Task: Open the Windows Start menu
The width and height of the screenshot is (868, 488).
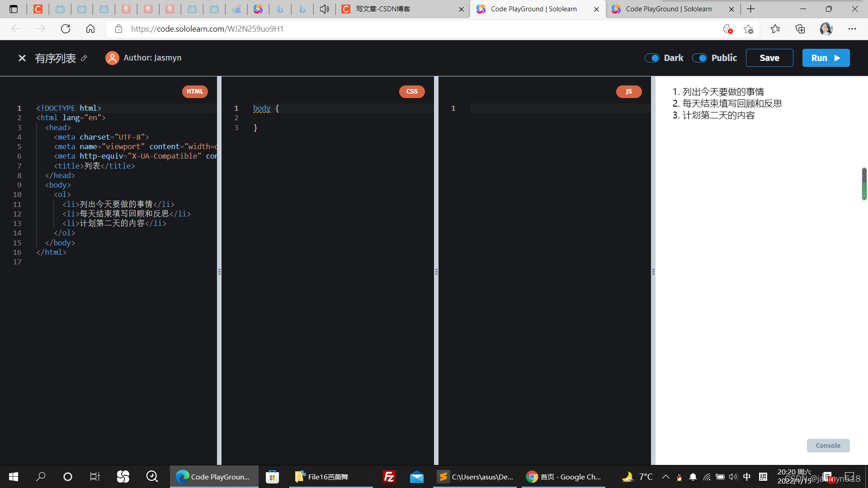Action: [14, 477]
